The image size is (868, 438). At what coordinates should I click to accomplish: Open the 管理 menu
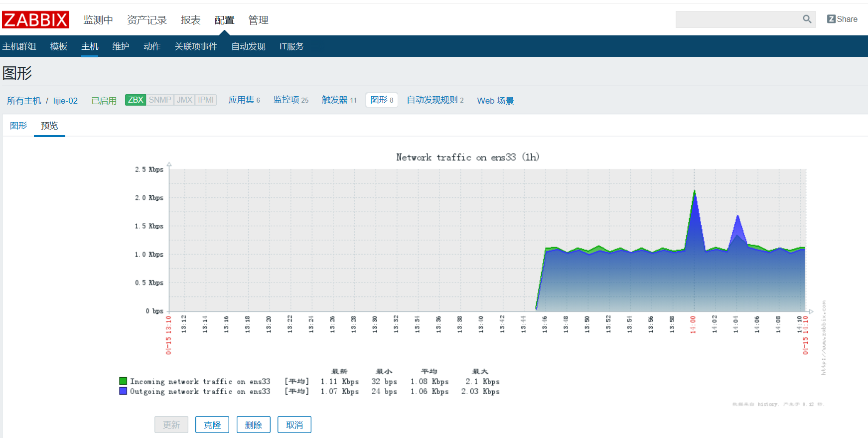tap(258, 20)
